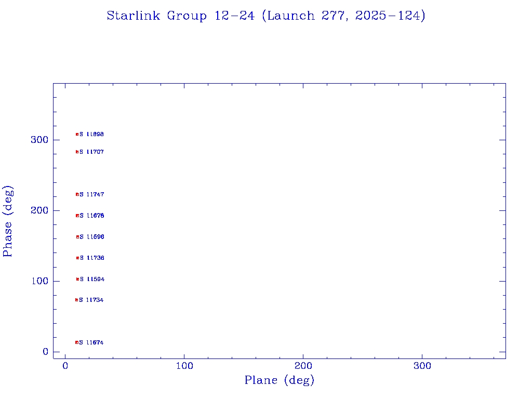The height and width of the screenshot is (399, 532).
Task: Select the satellite label 'S 11678'
Action: pyautogui.click(x=92, y=216)
